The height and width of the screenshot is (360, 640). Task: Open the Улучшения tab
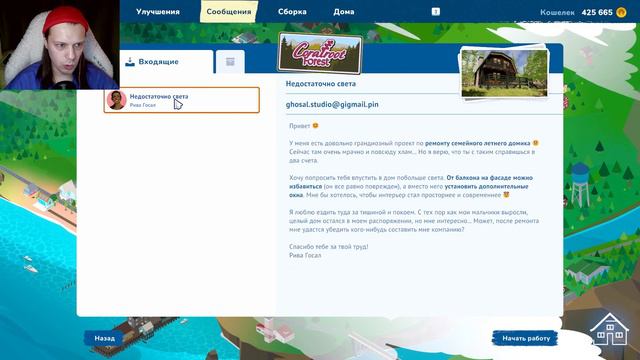click(158, 12)
